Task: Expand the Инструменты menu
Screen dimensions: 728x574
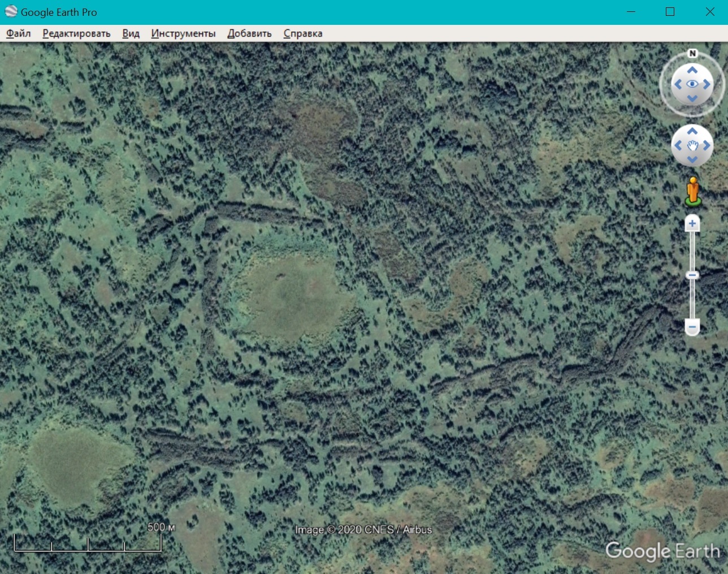Action: click(x=183, y=33)
